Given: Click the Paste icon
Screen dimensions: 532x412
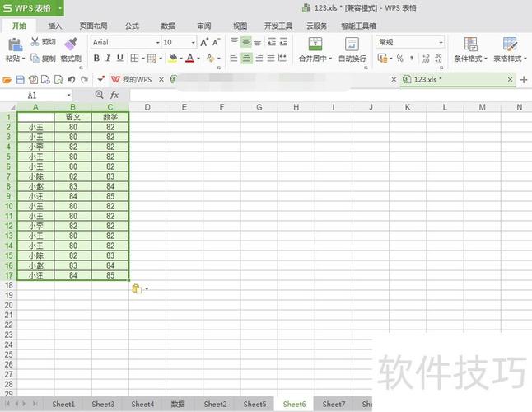Looking at the screenshot, I should [x=15, y=44].
